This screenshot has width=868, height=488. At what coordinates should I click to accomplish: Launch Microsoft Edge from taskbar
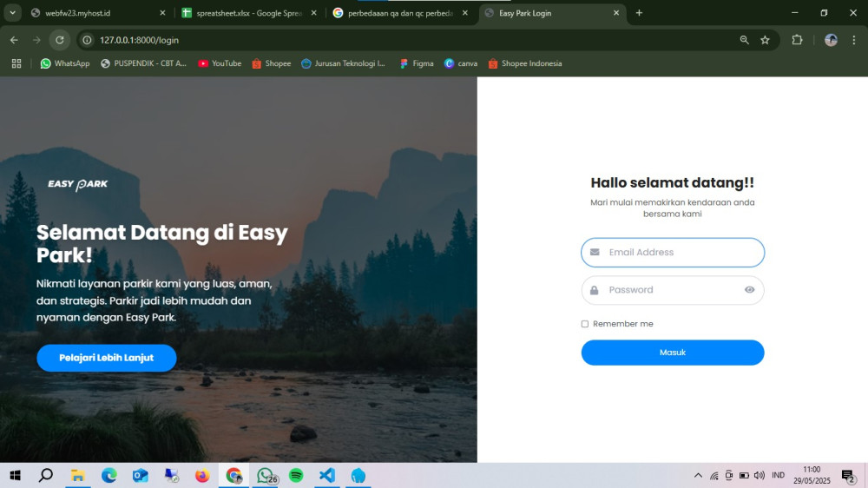[x=109, y=475]
